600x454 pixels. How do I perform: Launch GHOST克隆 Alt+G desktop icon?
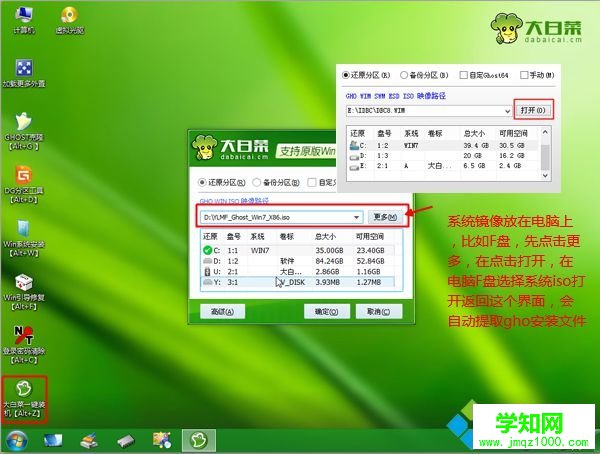[x=24, y=131]
